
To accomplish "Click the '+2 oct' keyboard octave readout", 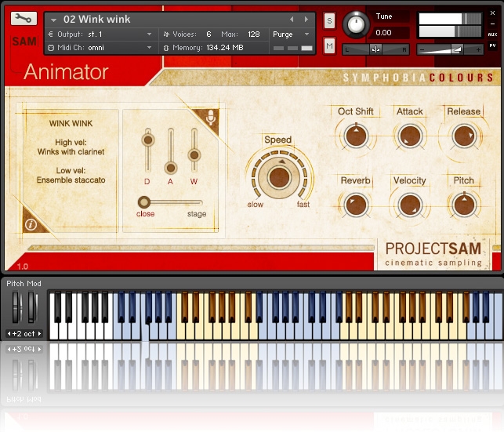I will (x=24, y=334).
